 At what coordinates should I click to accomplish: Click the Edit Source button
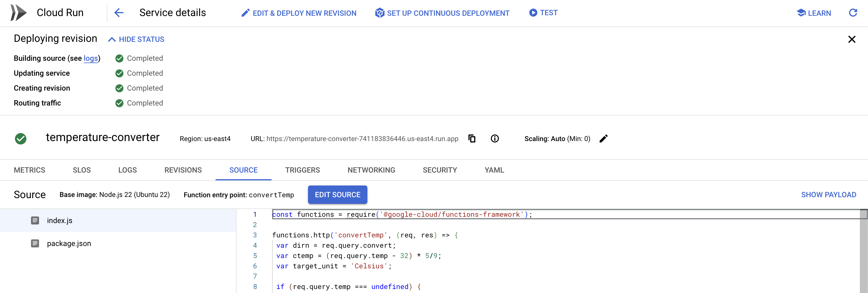337,195
